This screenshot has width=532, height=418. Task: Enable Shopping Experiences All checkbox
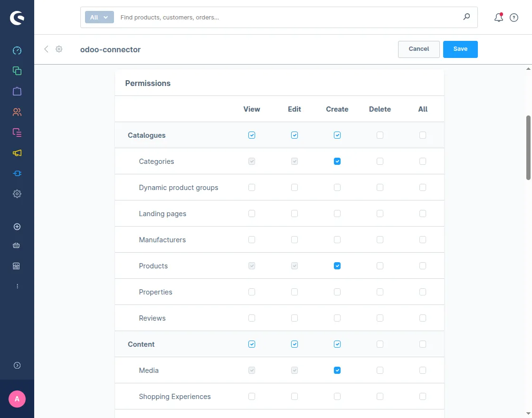(x=423, y=396)
